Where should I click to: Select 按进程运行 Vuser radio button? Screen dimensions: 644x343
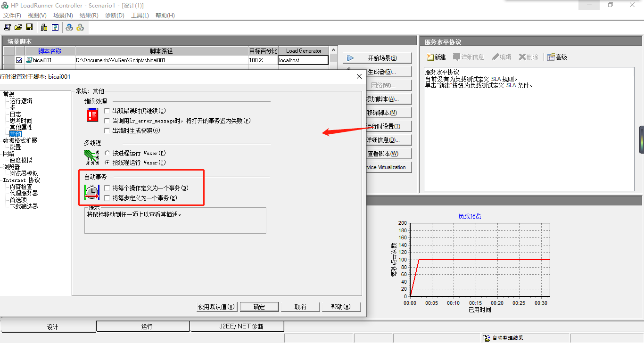[107, 153]
